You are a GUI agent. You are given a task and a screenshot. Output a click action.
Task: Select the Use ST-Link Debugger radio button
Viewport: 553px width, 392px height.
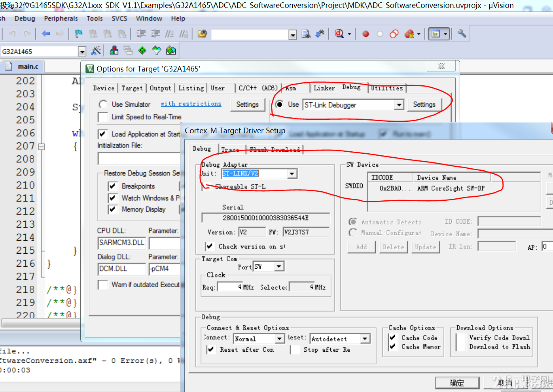280,104
